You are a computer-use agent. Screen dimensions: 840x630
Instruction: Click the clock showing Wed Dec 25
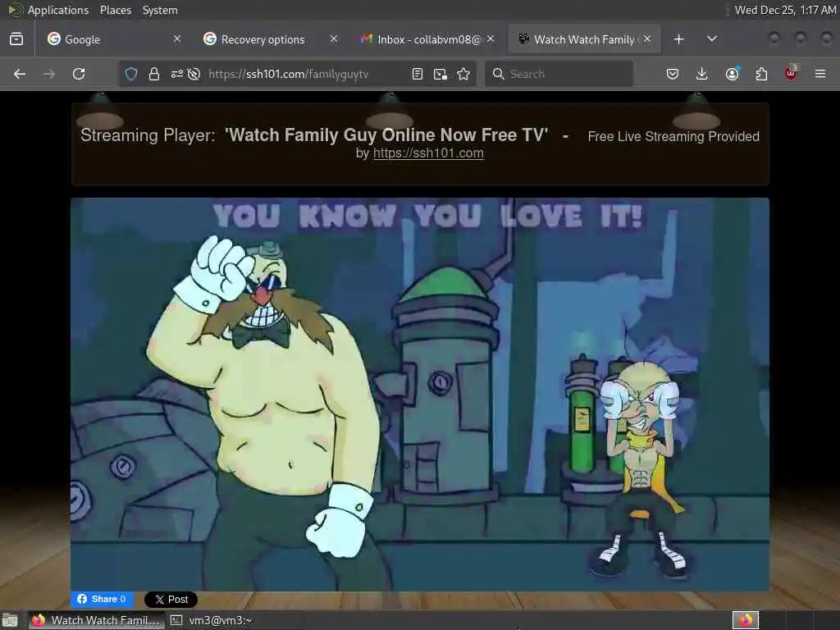(785, 10)
